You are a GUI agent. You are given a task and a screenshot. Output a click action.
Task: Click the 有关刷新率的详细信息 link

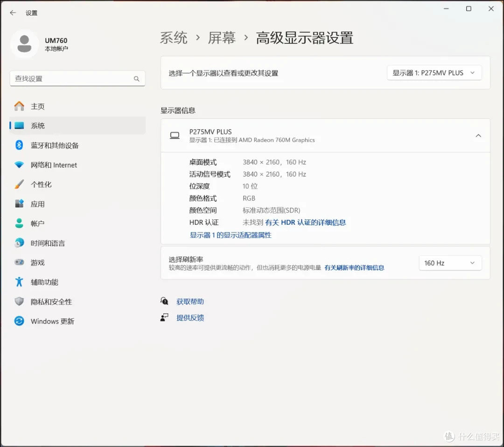[x=354, y=268]
